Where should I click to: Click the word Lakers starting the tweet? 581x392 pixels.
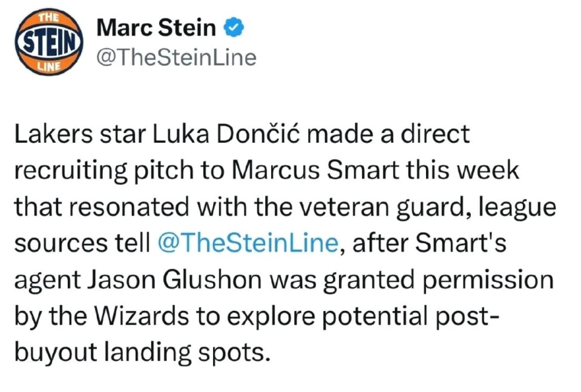pos(54,134)
